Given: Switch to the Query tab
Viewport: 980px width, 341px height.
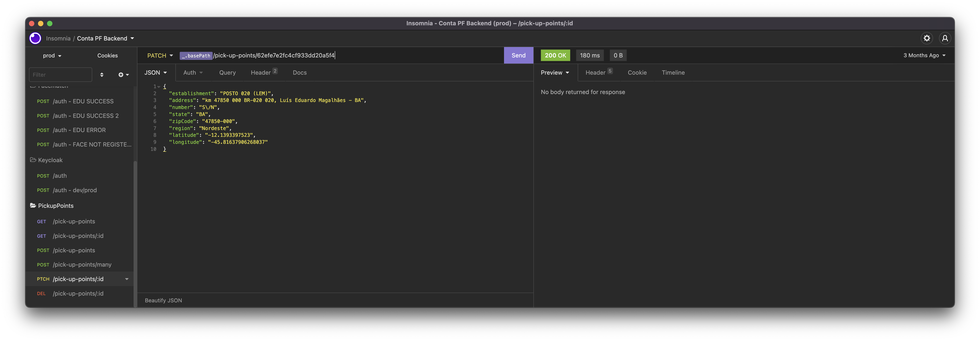Looking at the screenshot, I should click(x=227, y=73).
